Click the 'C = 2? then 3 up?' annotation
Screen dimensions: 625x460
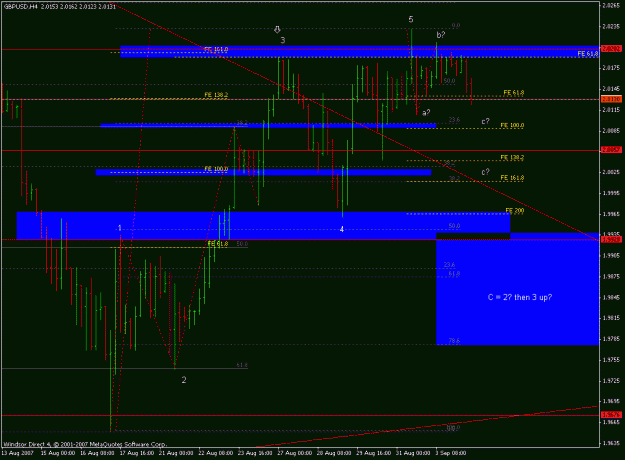(x=520, y=297)
